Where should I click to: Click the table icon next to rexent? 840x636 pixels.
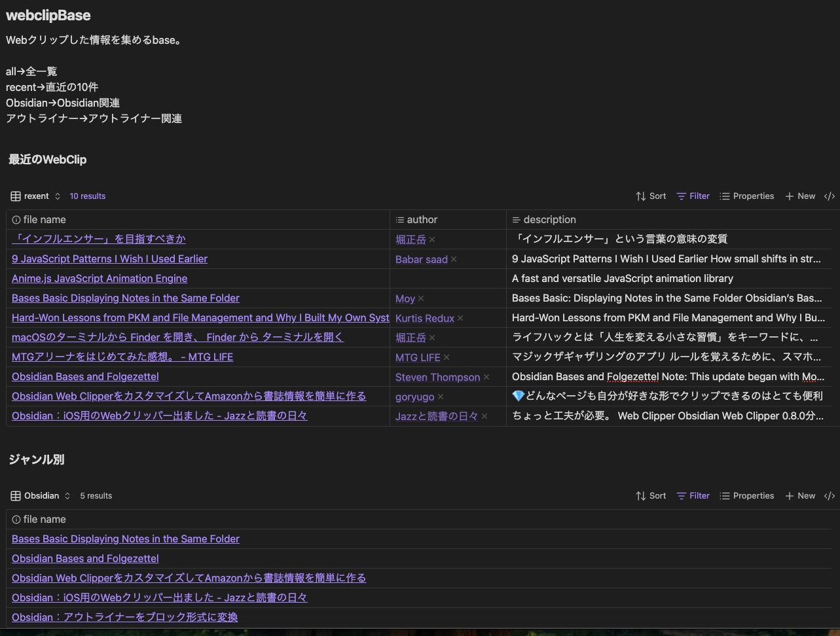coord(16,196)
